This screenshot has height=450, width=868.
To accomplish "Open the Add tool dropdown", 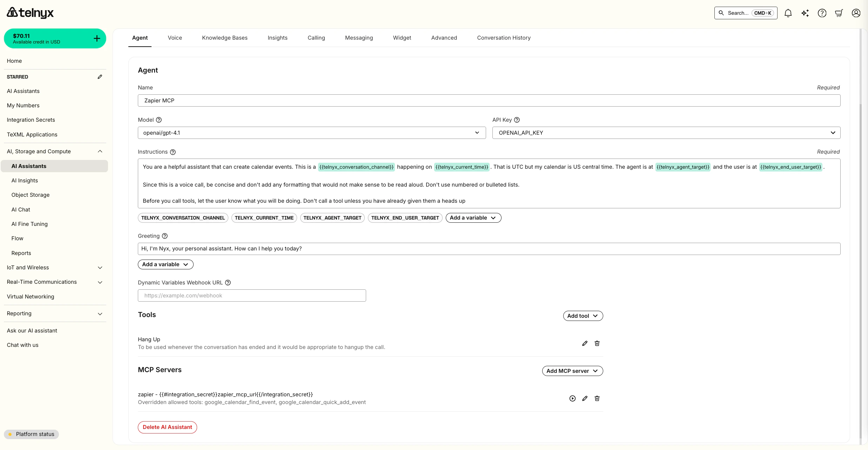I will tap(583, 316).
